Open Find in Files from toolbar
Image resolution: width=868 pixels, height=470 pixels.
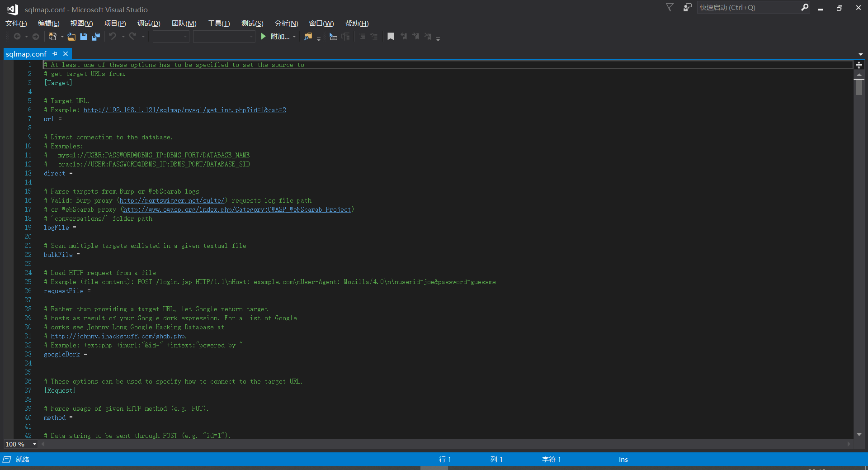point(308,37)
